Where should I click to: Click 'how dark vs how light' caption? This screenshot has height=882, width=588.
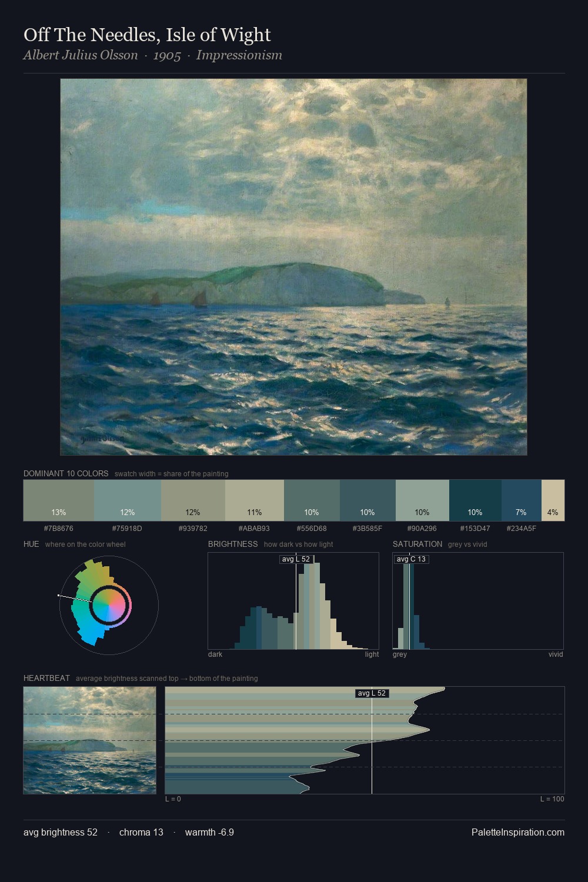click(299, 544)
